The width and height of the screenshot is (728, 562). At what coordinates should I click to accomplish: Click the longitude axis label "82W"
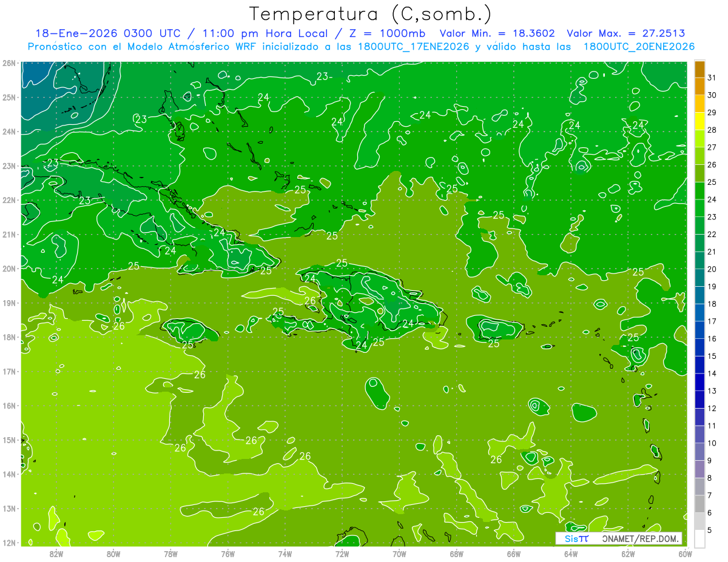pyautogui.click(x=56, y=554)
